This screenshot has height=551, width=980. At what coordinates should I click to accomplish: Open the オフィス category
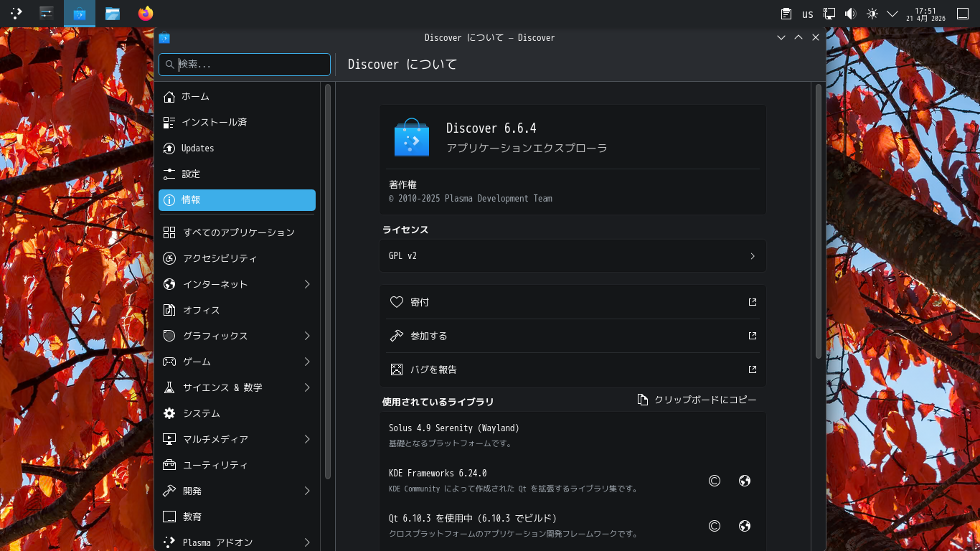coord(237,310)
